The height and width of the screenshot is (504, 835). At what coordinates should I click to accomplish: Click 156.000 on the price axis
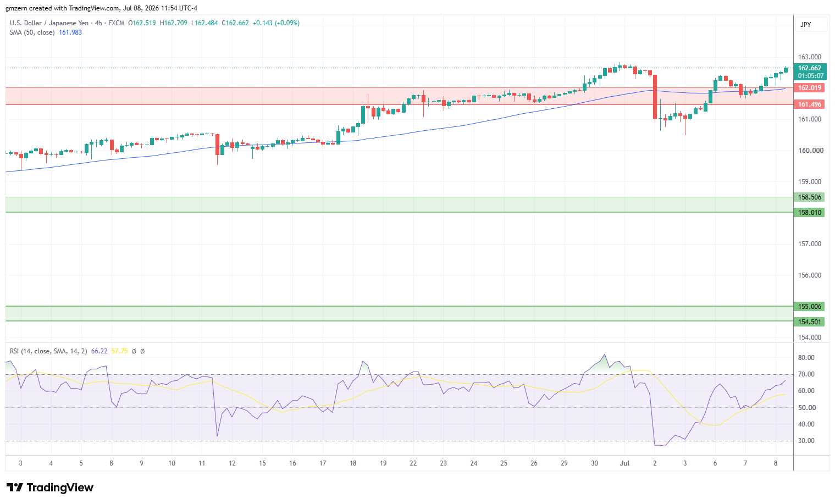810,275
